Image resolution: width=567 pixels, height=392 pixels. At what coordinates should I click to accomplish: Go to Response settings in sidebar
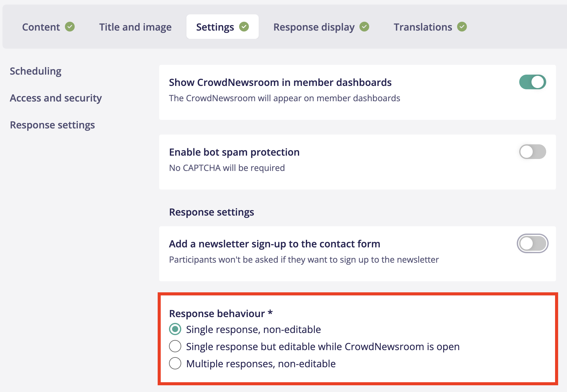click(52, 125)
